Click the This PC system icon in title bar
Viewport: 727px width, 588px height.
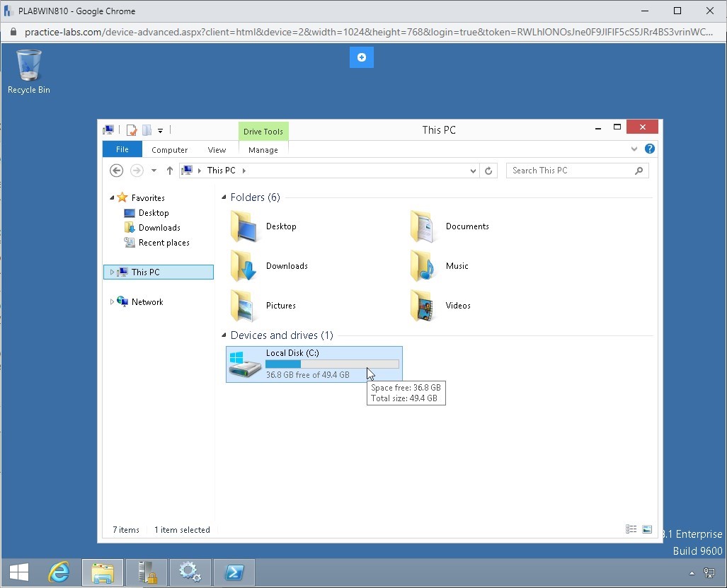108,130
